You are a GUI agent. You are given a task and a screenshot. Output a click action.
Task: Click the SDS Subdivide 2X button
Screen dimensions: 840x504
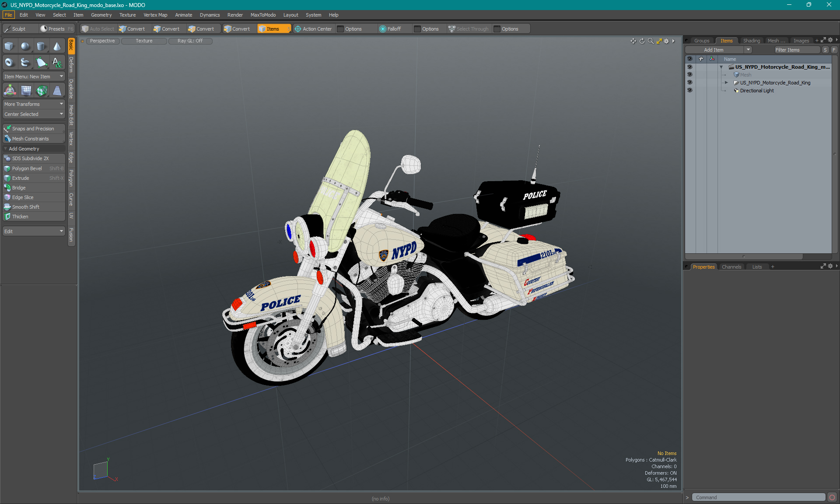pyautogui.click(x=34, y=158)
